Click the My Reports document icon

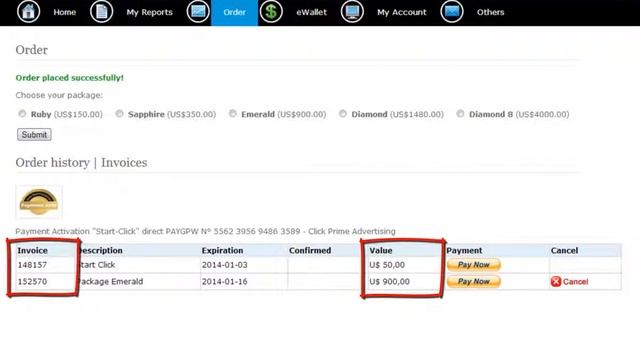[101, 11]
